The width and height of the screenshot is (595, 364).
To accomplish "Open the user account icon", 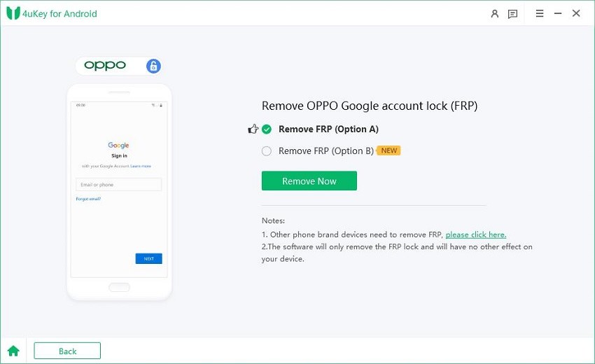I will 495,13.
